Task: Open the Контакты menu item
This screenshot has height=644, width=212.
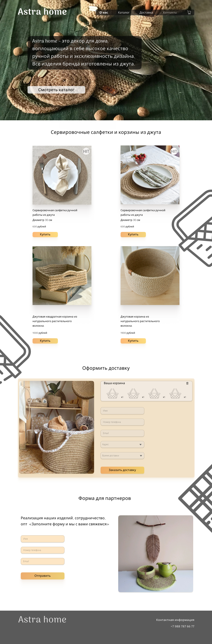Action: (170, 13)
